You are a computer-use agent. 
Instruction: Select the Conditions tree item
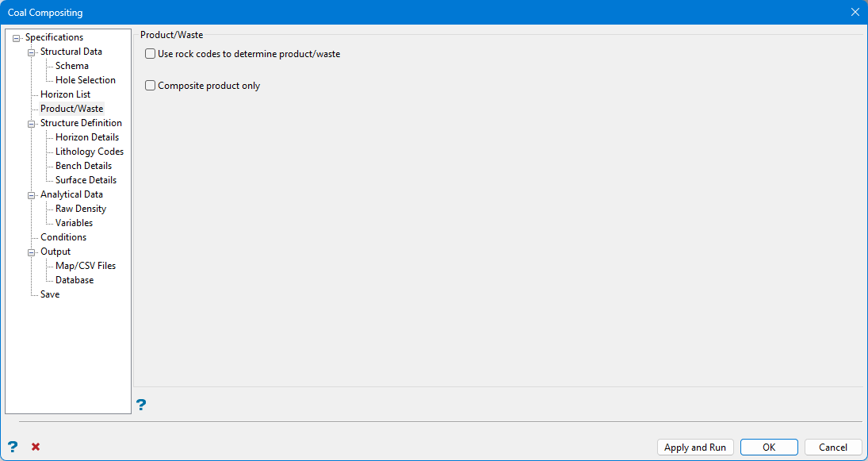click(x=63, y=237)
